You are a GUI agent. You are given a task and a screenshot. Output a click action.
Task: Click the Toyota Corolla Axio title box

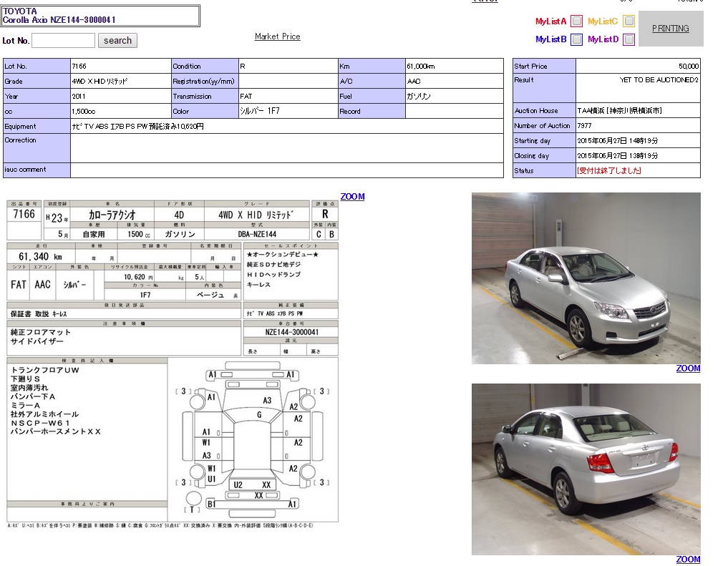100,16
